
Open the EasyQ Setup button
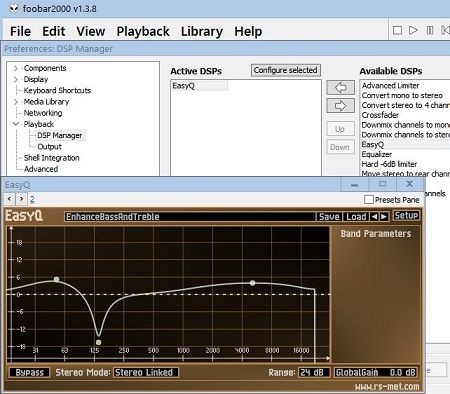pyautogui.click(x=406, y=216)
